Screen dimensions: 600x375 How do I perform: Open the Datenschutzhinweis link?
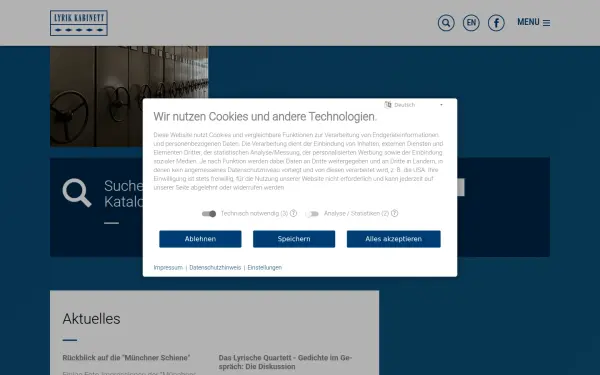pyautogui.click(x=215, y=267)
